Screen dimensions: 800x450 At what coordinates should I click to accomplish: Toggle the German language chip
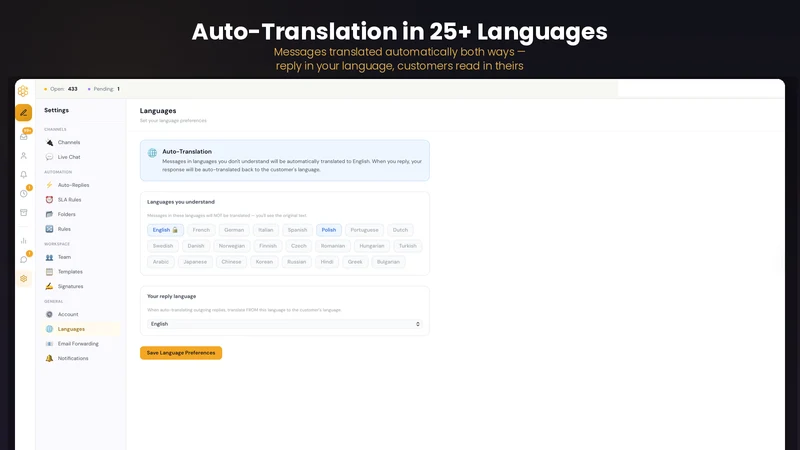tap(234, 230)
